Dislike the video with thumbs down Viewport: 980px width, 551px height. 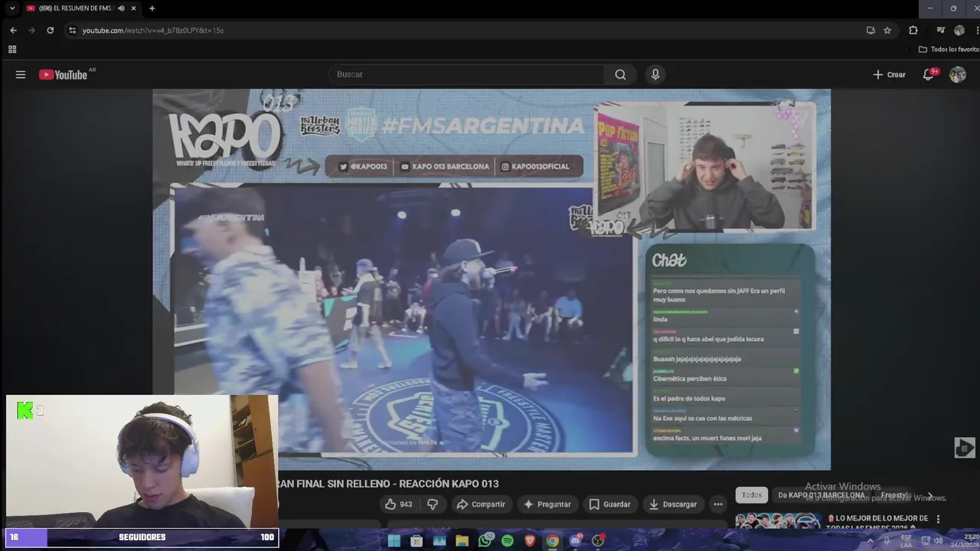point(433,504)
